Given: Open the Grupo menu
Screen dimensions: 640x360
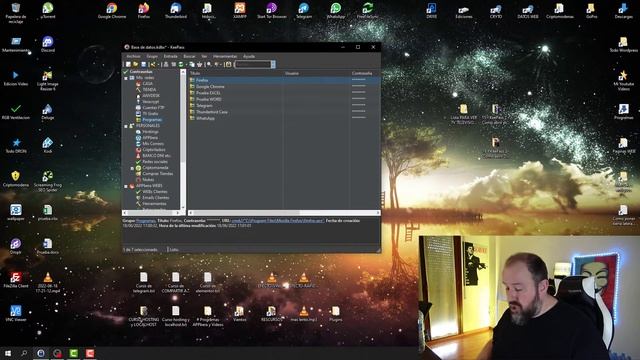Looking at the screenshot, I should pyautogui.click(x=152, y=56).
